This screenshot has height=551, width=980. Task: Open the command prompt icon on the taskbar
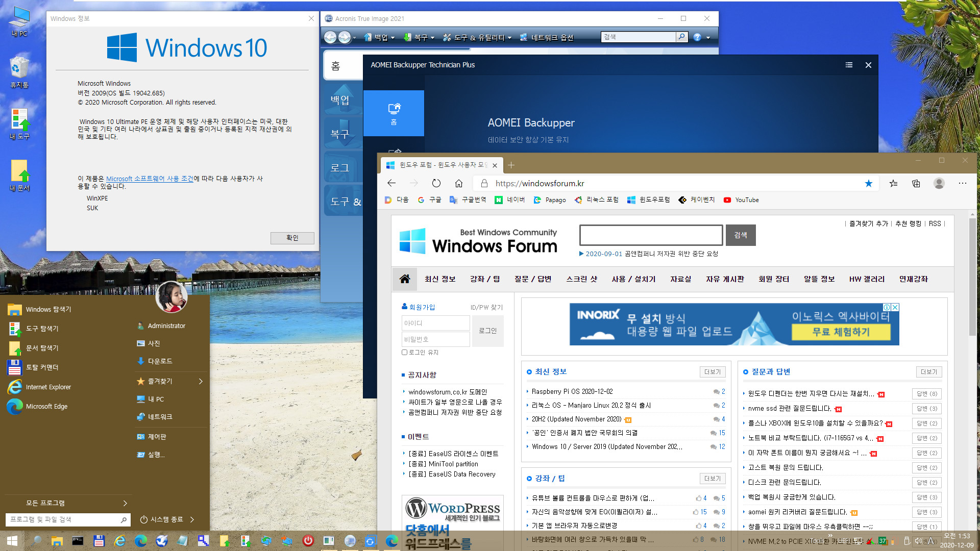coord(78,541)
